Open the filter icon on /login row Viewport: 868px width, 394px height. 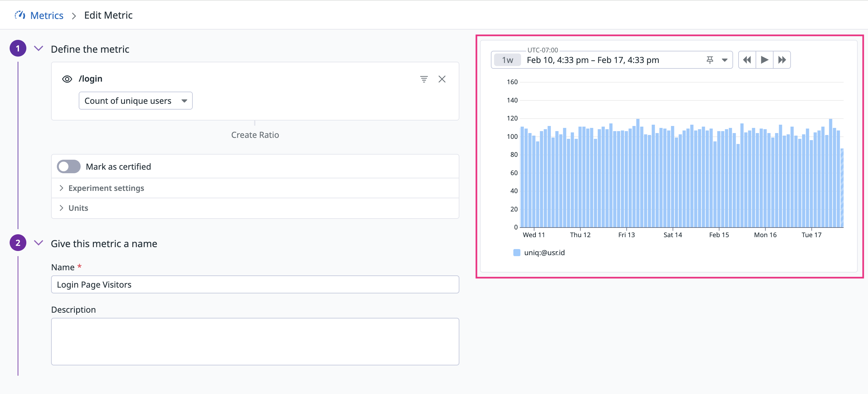[x=423, y=79]
